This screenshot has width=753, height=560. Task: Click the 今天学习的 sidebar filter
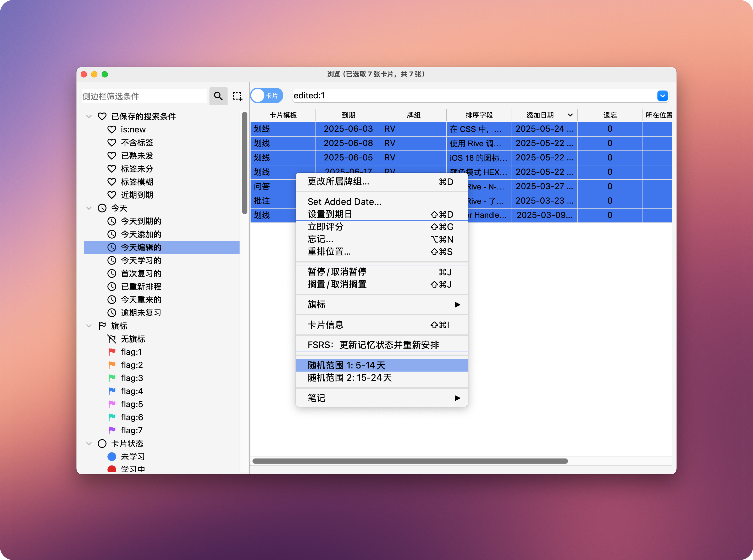(x=141, y=260)
